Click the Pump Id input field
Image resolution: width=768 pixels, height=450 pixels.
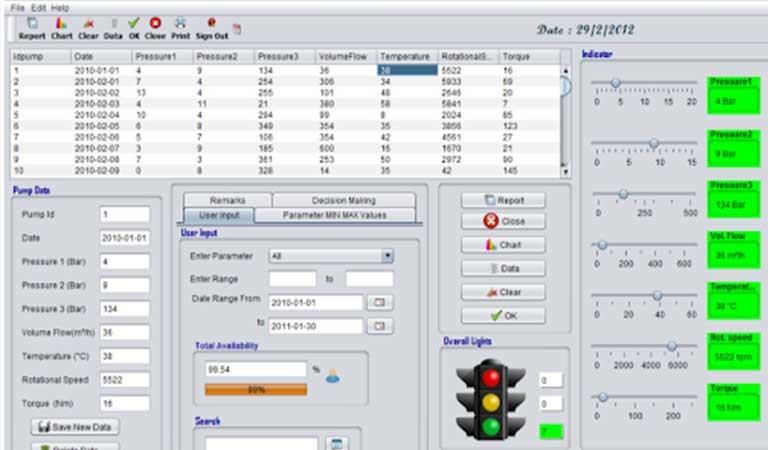pos(125,214)
